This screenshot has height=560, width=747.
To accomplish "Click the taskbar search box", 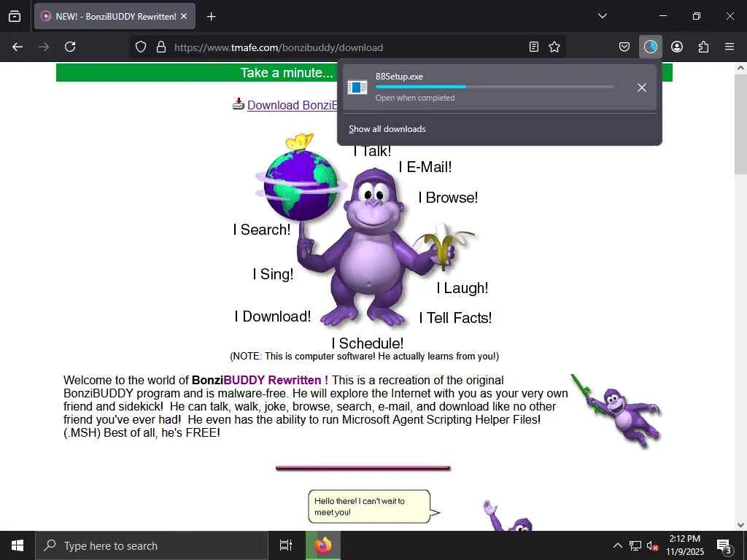I will (x=152, y=545).
